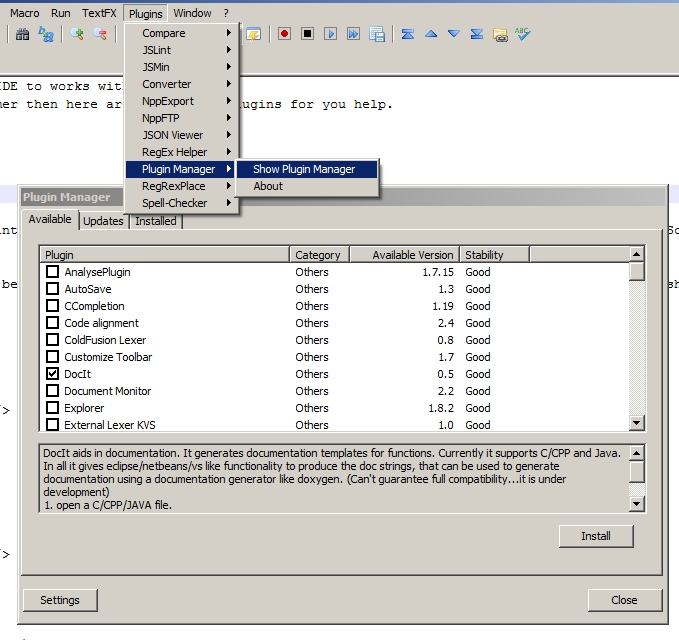
Task: Expand the NppFTP submenu
Action: point(182,118)
